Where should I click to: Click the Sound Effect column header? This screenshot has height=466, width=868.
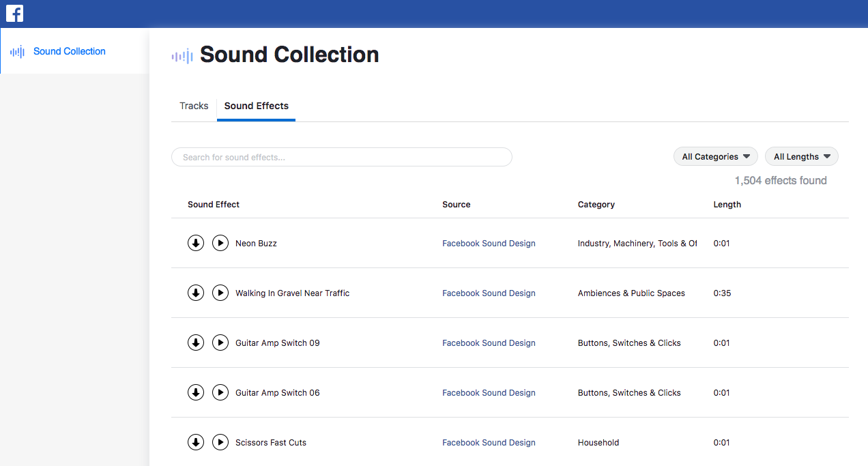[214, 205]
